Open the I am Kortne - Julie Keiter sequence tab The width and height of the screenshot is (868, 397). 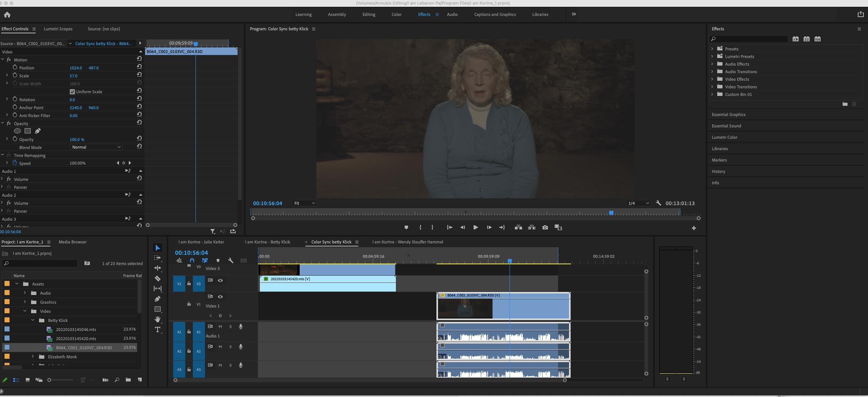(201, 242)
